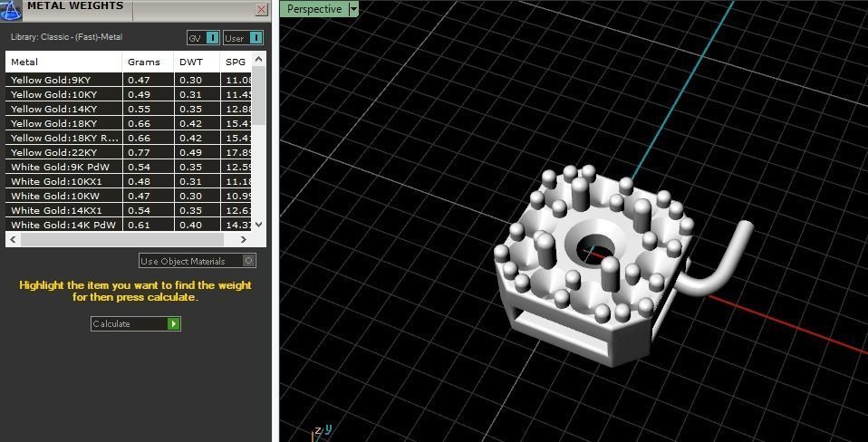Click the 0.49 DWT value for 22KY

(x=191, y=152)
